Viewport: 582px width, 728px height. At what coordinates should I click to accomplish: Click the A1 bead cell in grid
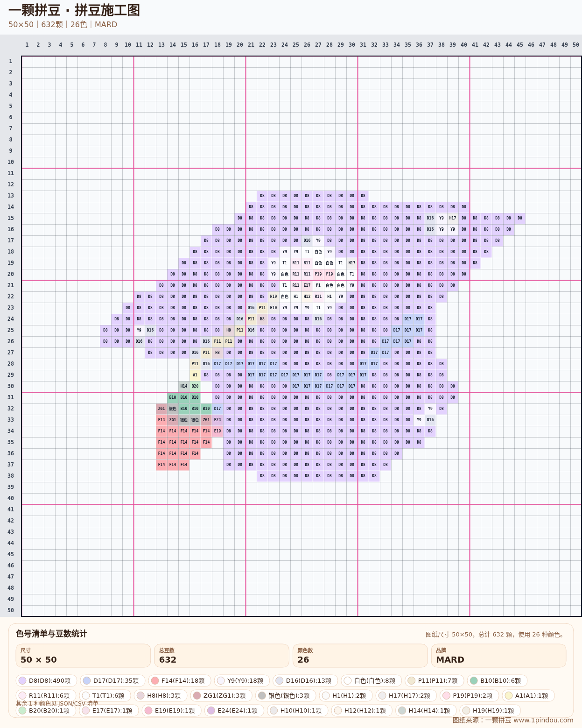coord(195,375)
